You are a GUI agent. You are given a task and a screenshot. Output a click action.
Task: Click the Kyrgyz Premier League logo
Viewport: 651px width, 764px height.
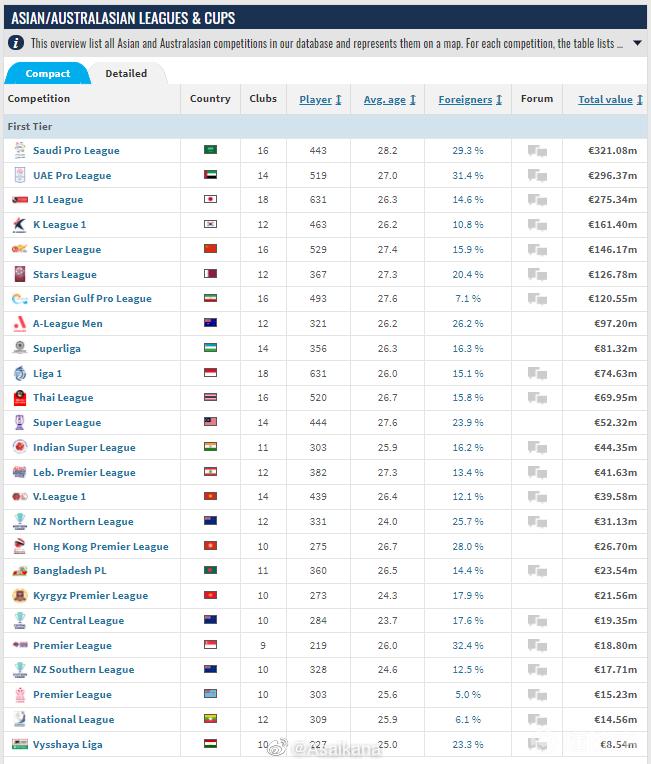tap(19, 595)
